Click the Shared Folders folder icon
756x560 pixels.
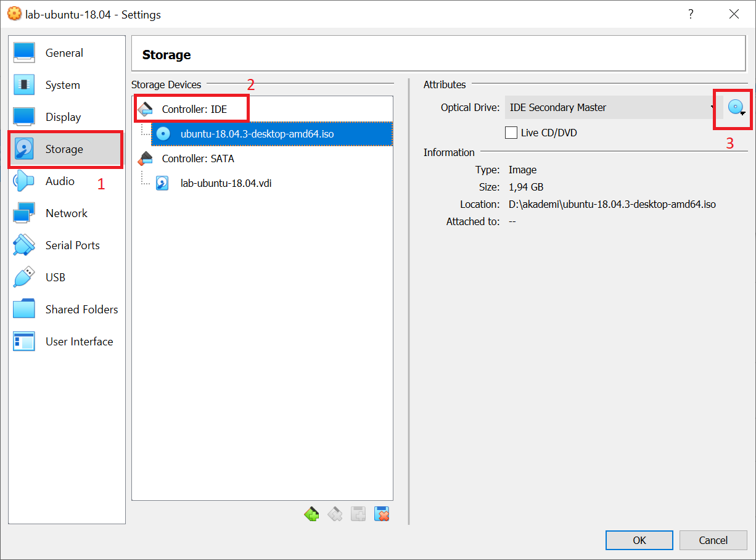tap(24, 310)
